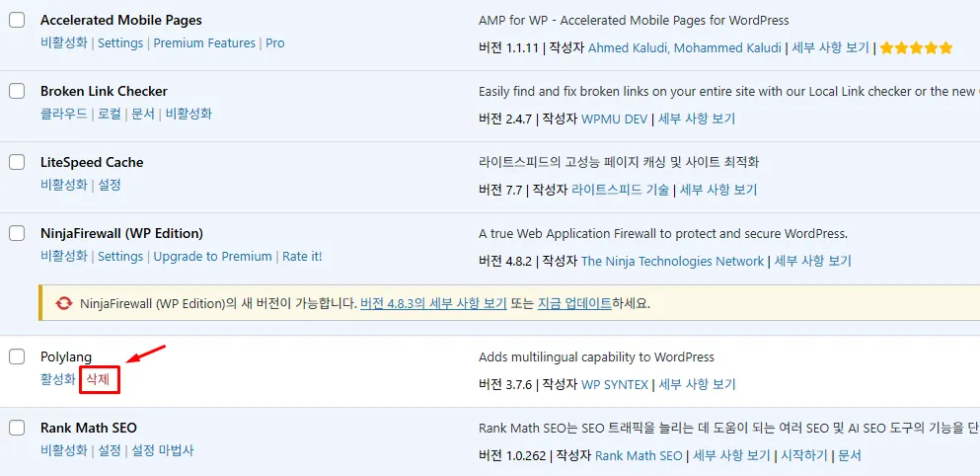Viewport: 980px width, 476px height.
Task: Open Rank Math SEO author link
Action: (x=639, y=456)
